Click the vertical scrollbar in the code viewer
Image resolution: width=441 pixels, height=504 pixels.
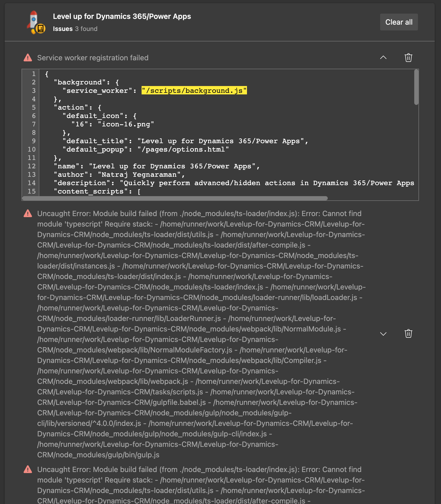pyautogui.click(x=416, y=87)
